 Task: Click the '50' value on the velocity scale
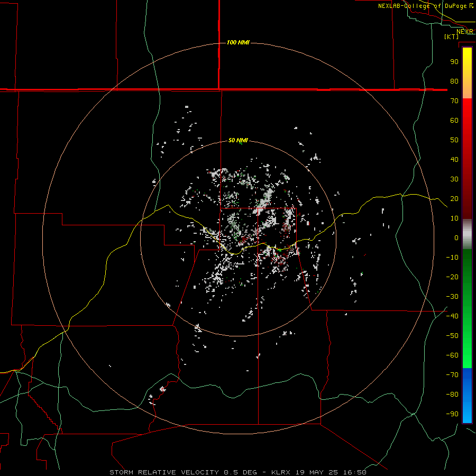[454, 140]
